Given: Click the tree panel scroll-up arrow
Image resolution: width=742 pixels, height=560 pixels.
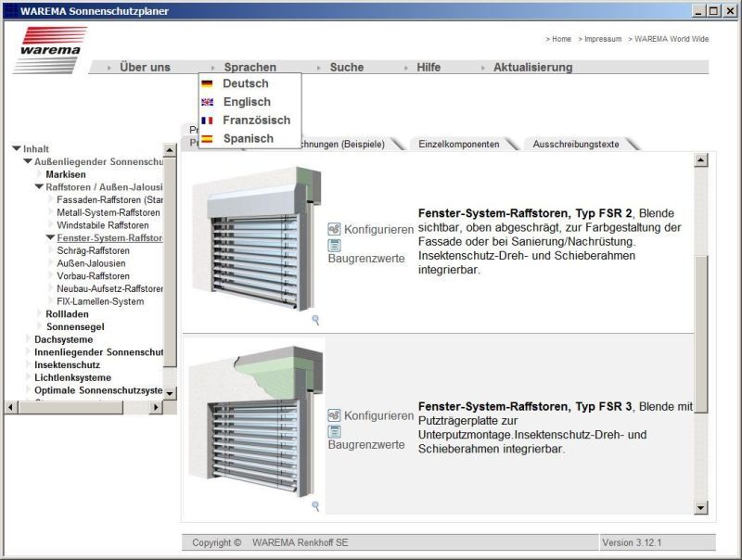Looking at the screenshot, I should [x=170, y=150].
